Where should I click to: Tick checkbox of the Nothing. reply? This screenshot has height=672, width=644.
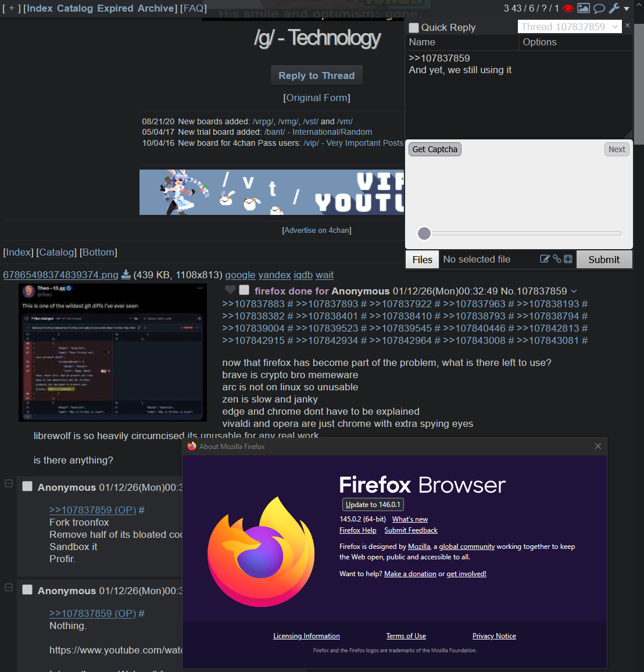tap(27, 590)
